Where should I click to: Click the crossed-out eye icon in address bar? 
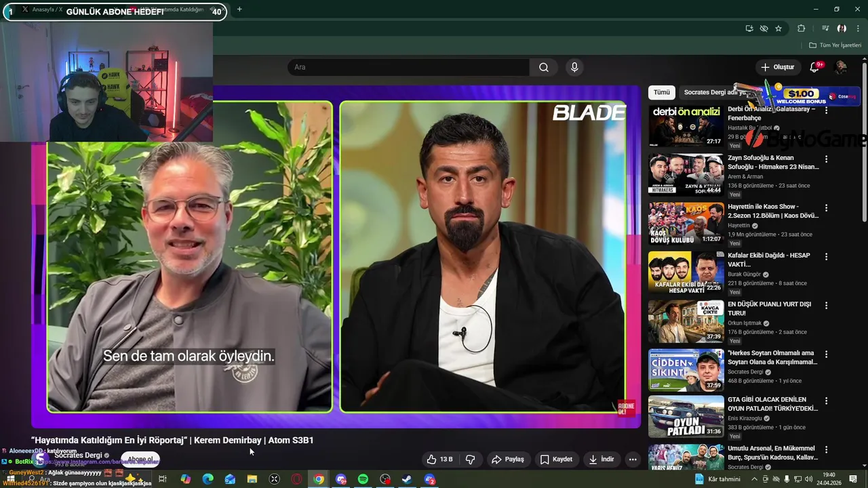pyautogui.click(x=764, y=28)
